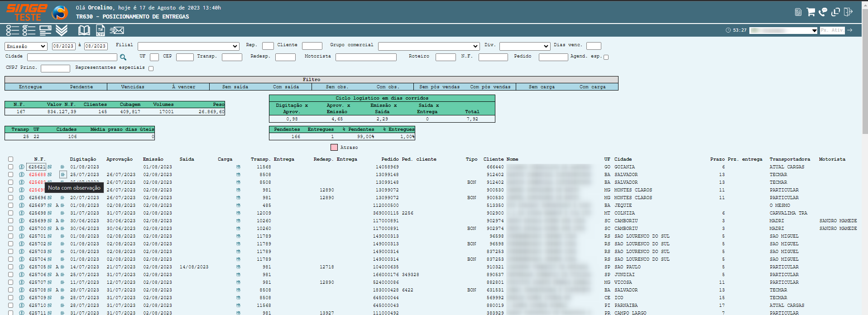The image size is (868, 315).
Task: Open the cargo icon in the 625699 row
Action: (238, 221)
